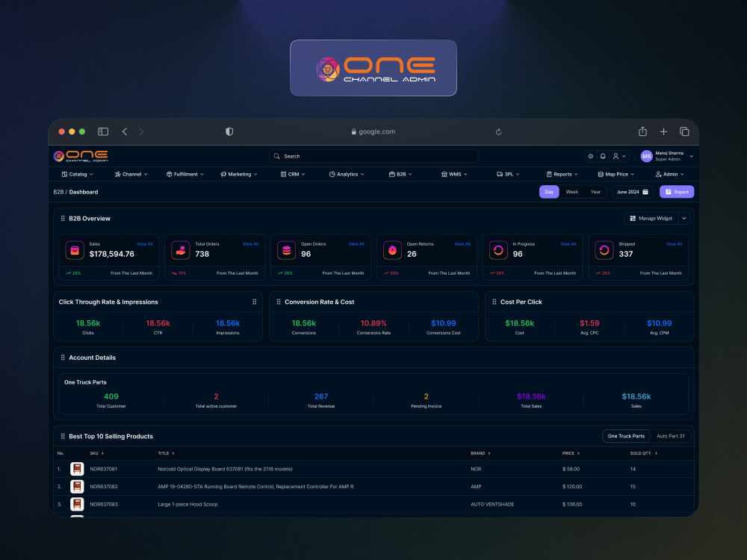Open the Channel menu
The image size is (747, 560).
[131, 174]
